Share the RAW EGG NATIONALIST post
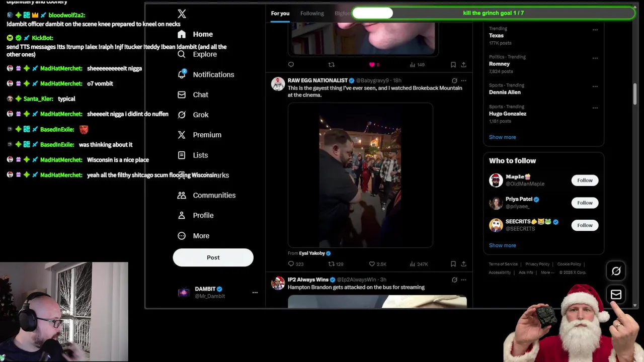This screenshot has width=644, height=362. [463, 264]
